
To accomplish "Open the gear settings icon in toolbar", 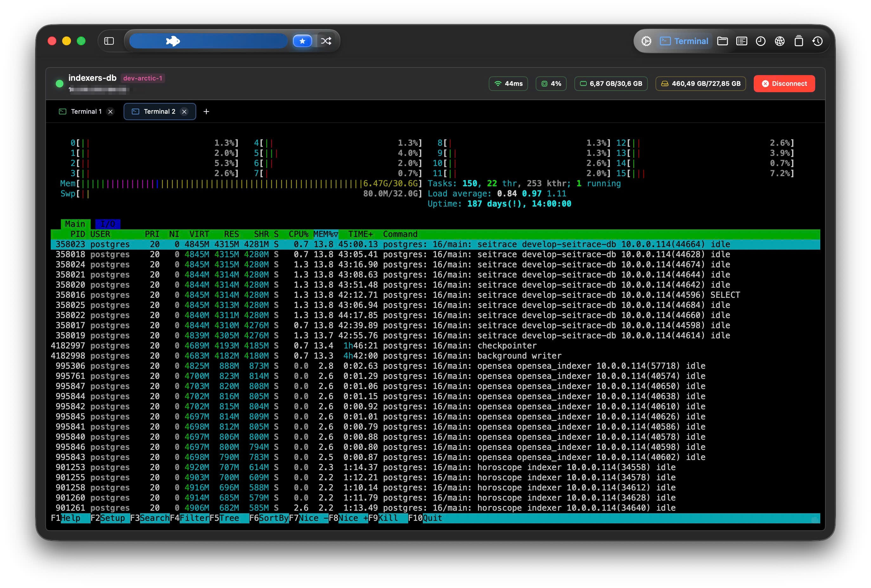I will click(646, 41).
